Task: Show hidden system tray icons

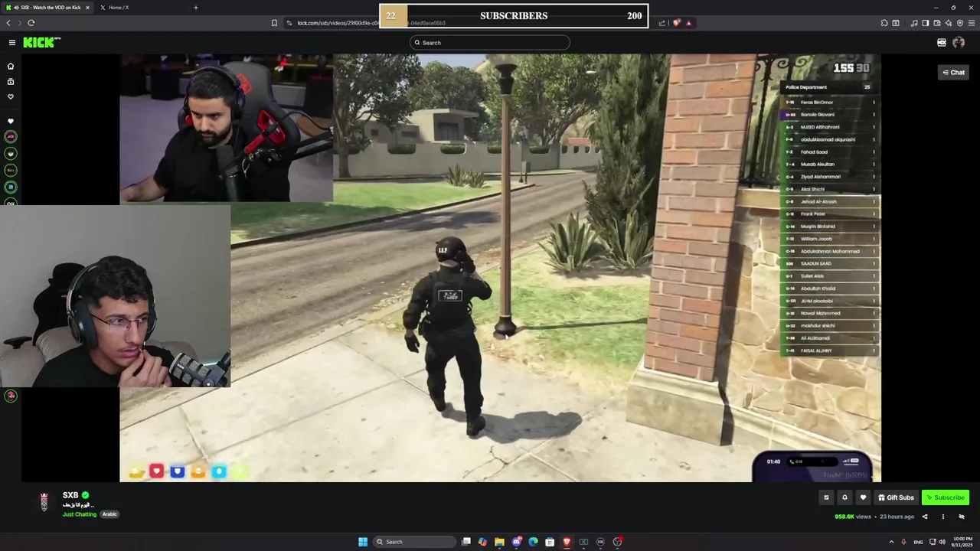Action: [x=891, y=542]
